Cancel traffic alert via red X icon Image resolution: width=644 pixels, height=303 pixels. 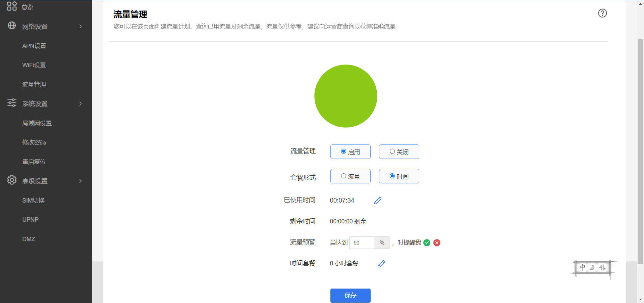[x=436, y=243]
